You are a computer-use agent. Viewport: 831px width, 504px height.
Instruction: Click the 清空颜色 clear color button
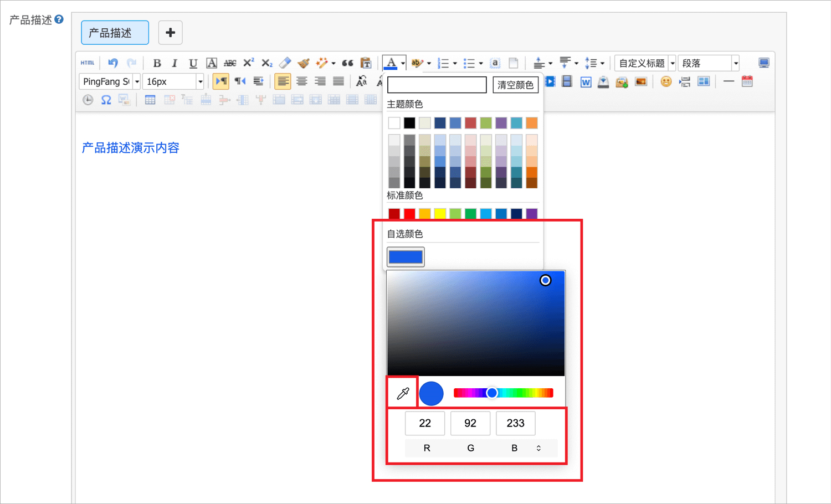(x=515, y=85)
